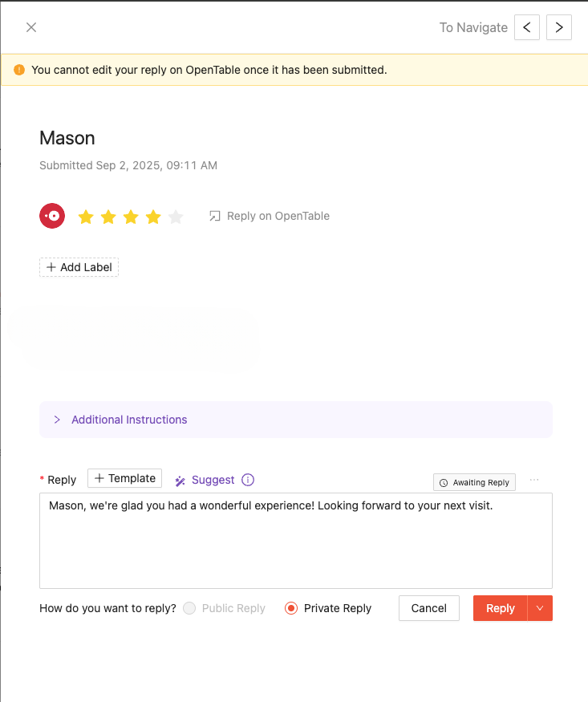The height and width of the screenshot is (702, 588).
Task: Click the orange warning alert icon
Action: [x=19, y=70]
